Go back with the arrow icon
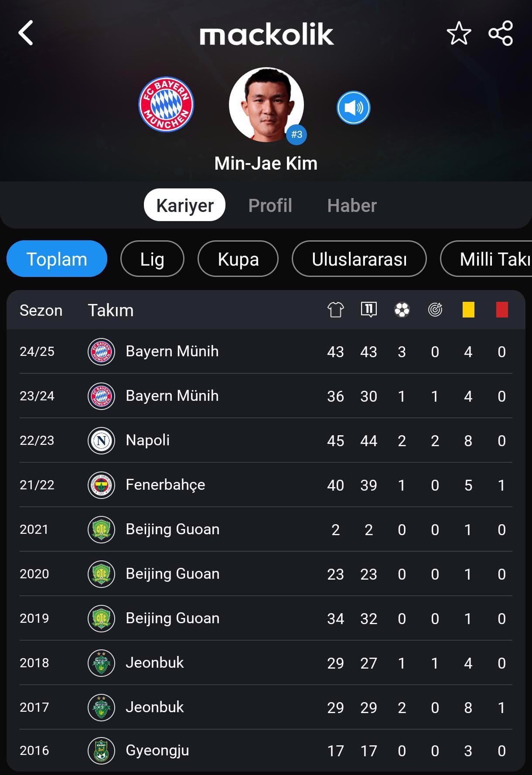The height and width of the screenshot is (775, 532). click(x=26, y=33)
